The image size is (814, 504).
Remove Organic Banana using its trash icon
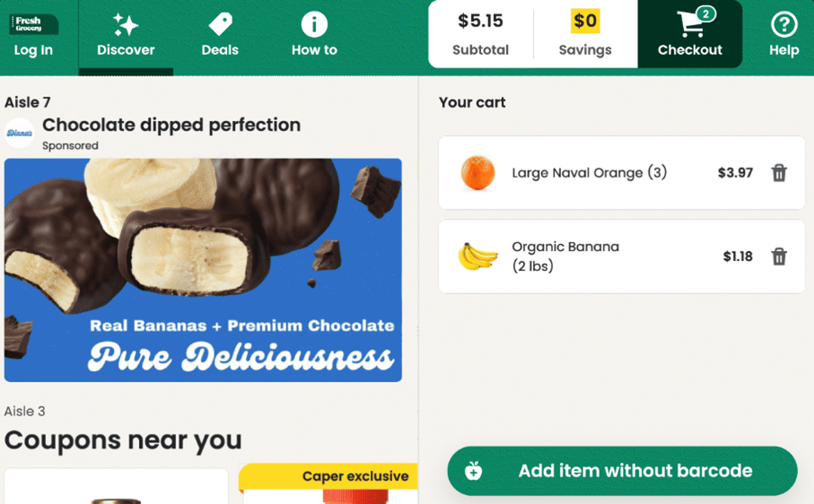pyautogui.click(x=780, y=257)
